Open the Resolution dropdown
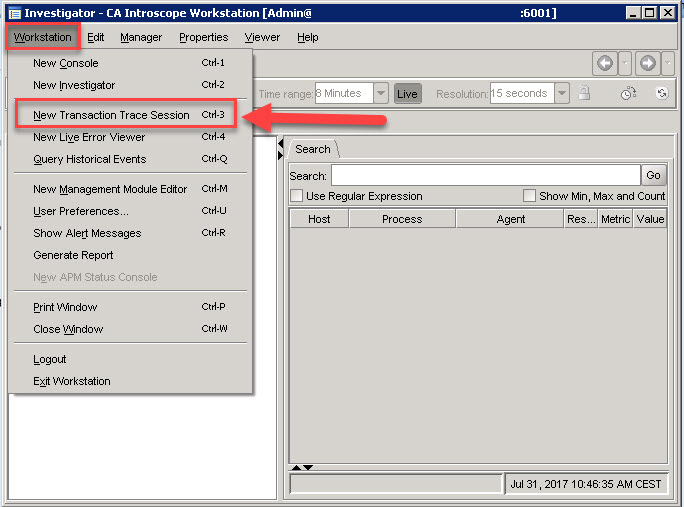 562,93
